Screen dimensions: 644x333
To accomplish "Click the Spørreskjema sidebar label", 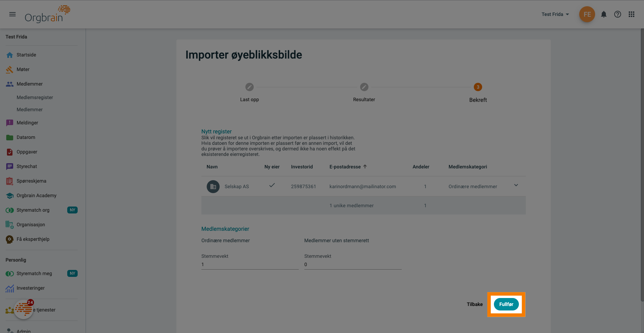I will tap(31, 181).
